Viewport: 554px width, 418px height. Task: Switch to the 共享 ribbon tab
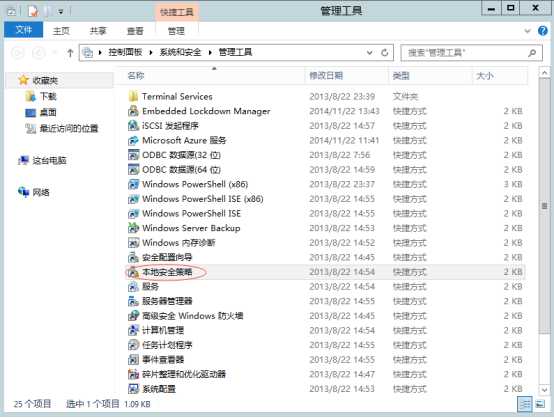98,31
